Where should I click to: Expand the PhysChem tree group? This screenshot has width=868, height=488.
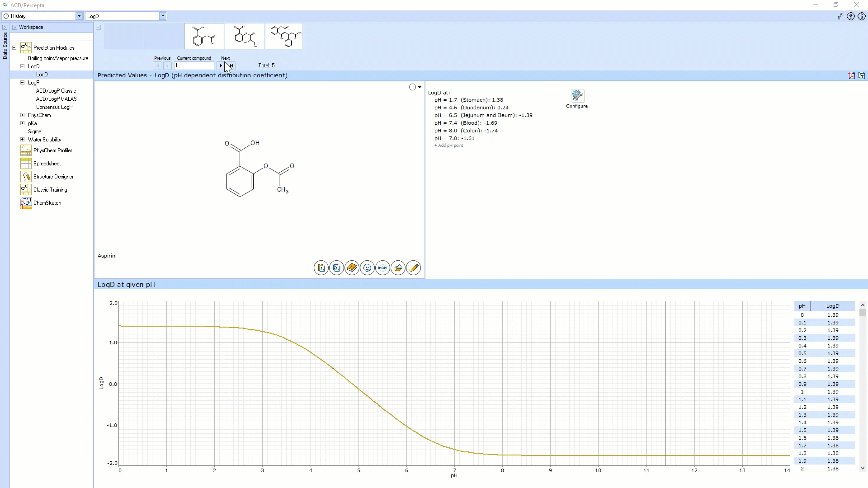click(22, 115)
